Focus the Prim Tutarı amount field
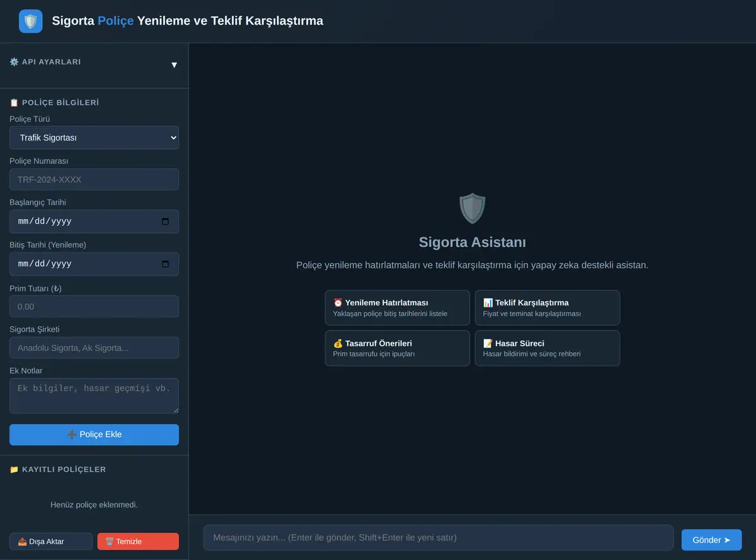 point(94,307)
